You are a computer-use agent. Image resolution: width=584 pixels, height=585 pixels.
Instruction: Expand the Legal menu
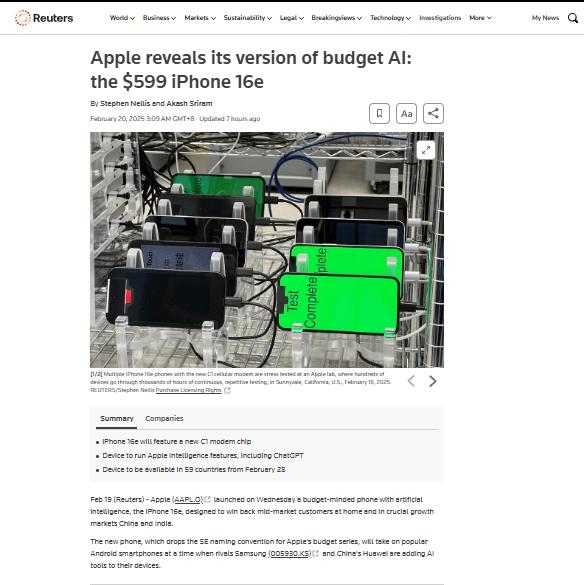click(x=291, y=18)
